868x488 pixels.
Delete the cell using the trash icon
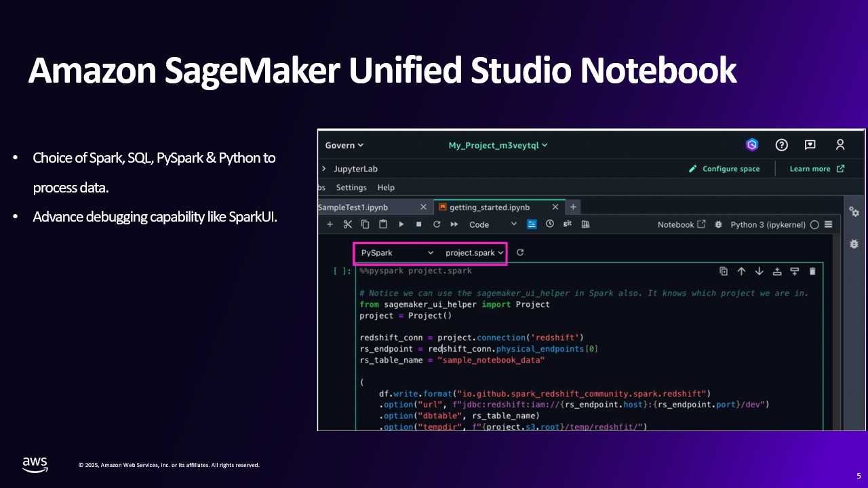812,271
